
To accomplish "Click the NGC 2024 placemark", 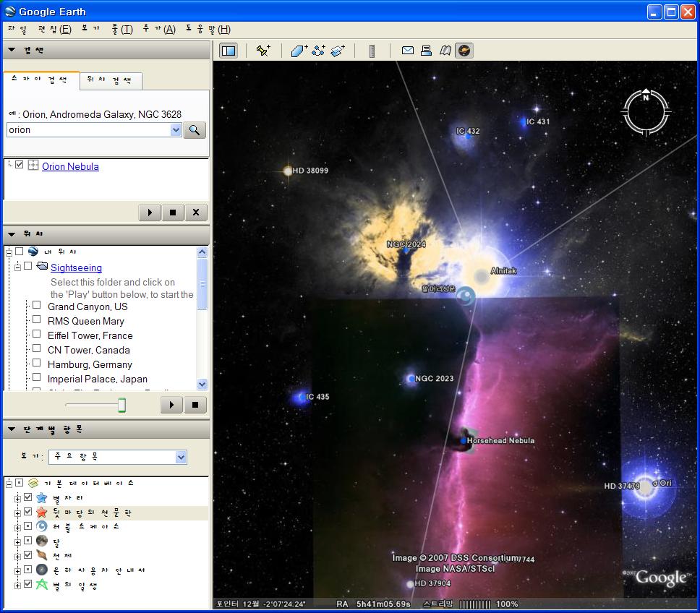I will click(x=406, y=251).
